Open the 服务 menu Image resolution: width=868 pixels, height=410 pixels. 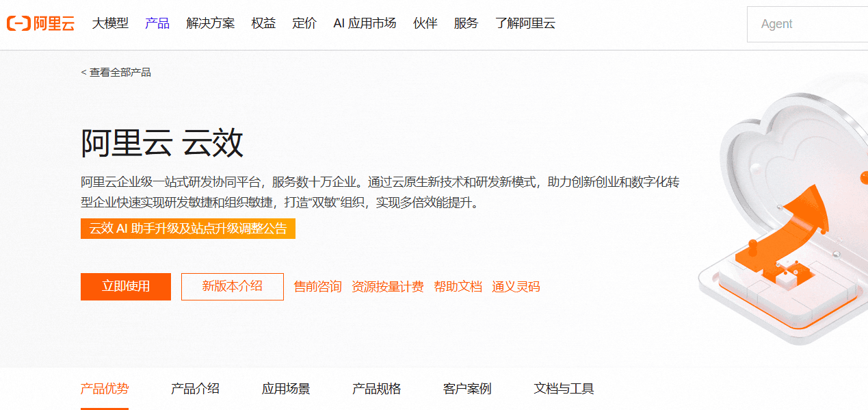[x=466, y=23]
